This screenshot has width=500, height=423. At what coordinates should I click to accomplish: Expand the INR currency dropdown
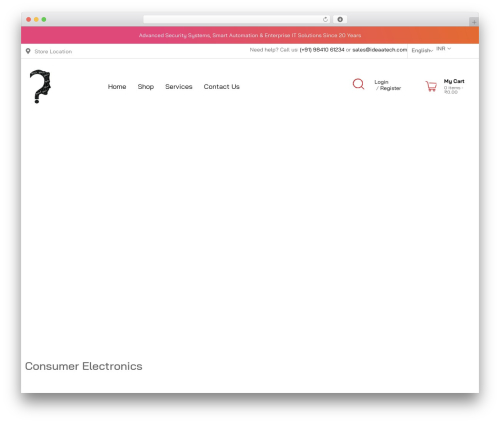point(443,49)
